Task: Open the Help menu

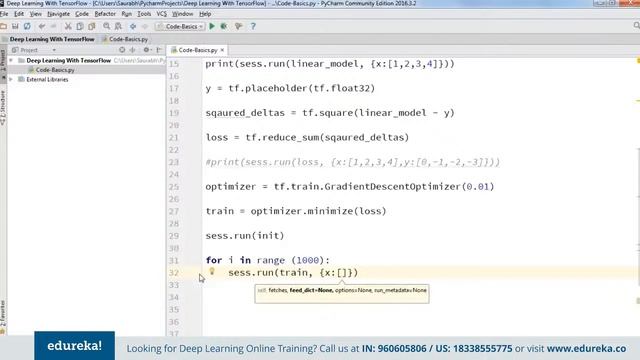Action: 205,14
